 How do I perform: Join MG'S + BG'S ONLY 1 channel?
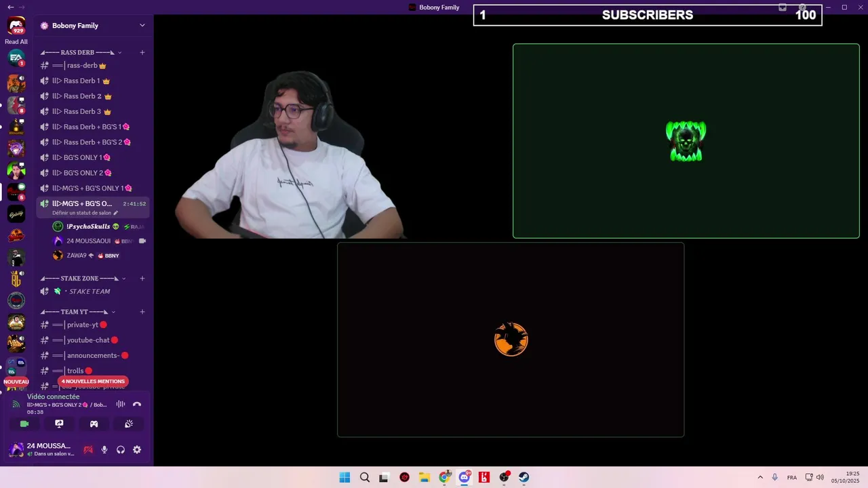(x=94, y=188)
